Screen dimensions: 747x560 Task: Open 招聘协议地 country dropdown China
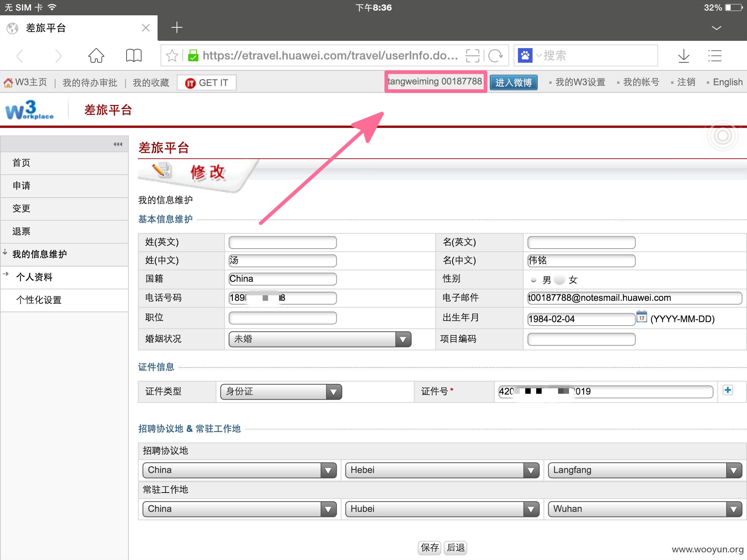240,470
